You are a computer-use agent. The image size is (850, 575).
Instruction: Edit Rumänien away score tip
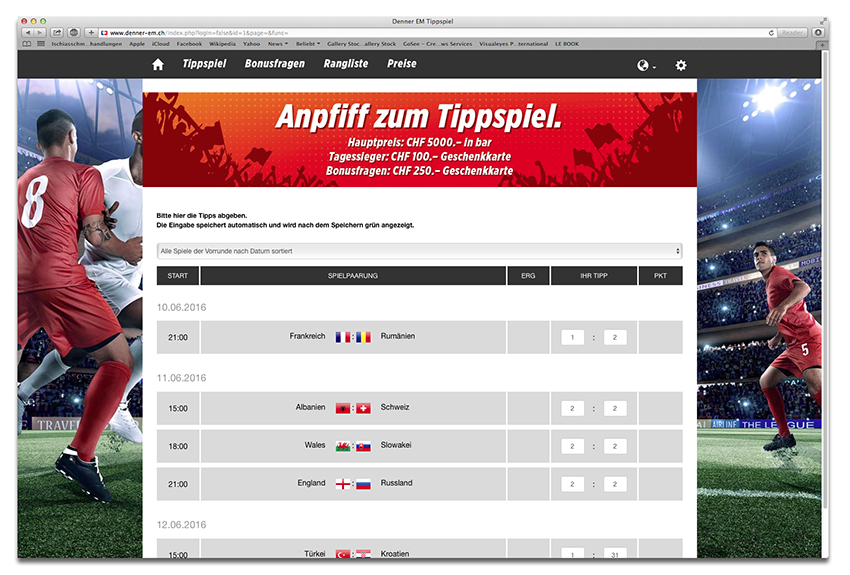(x=615, y=337)
